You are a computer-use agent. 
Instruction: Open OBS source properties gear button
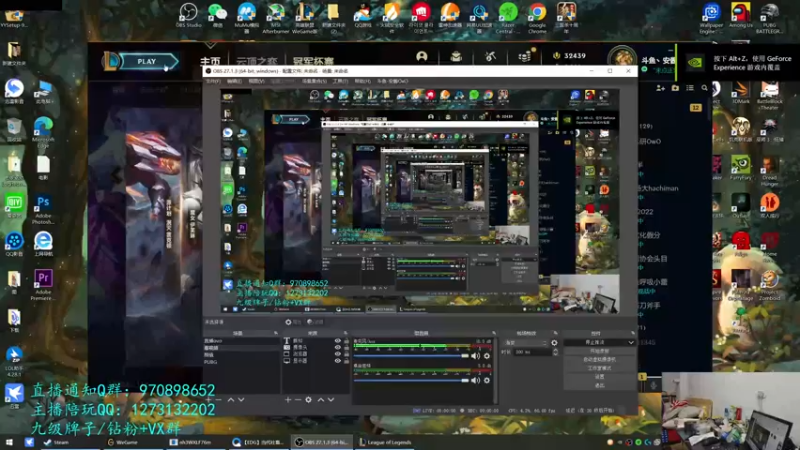pos(308,399)
